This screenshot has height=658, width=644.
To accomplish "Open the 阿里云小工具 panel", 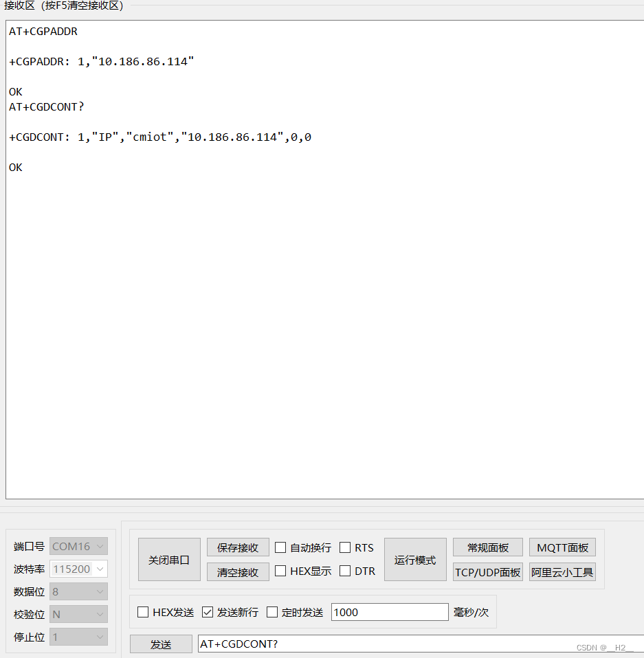I will pyautogui.click(x=563, y=572).
